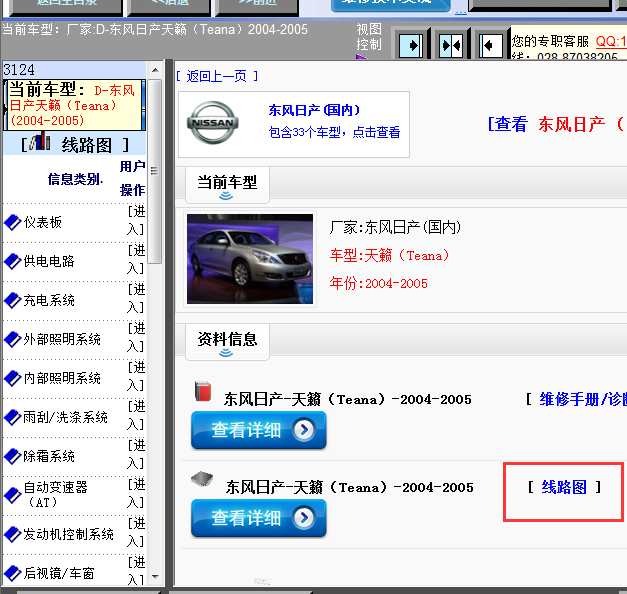Click 包含33个车型，点击查看 link
Image resolution: width=627 pixels, height=594 pixels.
pyautogui.click(x=334, y=132)
